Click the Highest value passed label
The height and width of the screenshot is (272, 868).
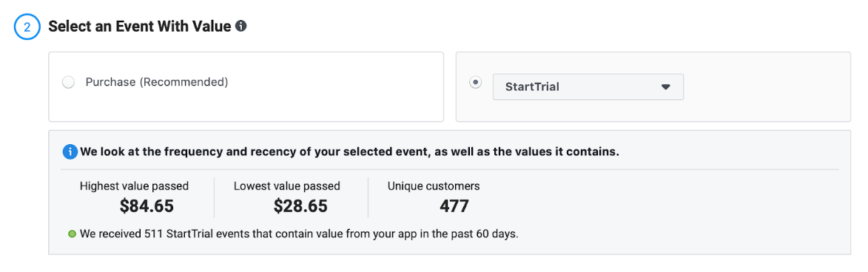135,186
